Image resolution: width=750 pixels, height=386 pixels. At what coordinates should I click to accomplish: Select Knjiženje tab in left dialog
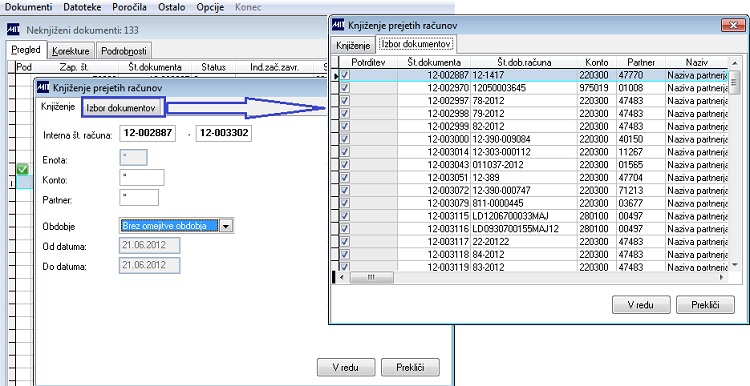pos(58,107)
